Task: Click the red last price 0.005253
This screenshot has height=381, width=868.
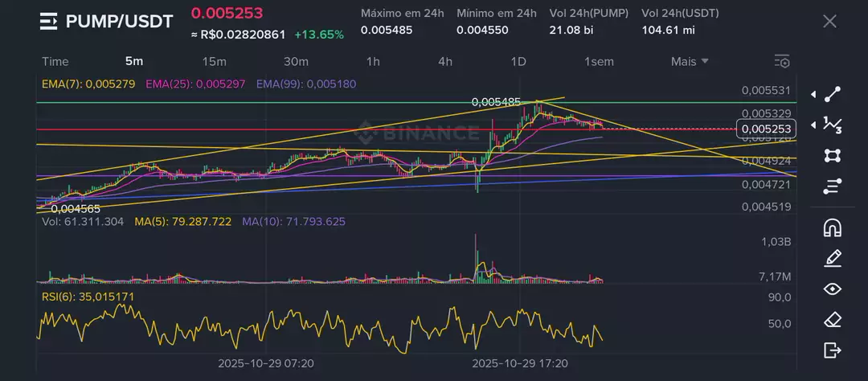Action: pyautogui.click(x=227, y=13)
